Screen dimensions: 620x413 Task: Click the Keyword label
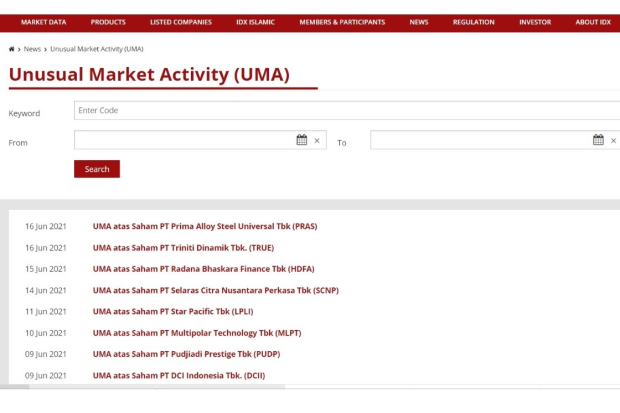tap(24, 114)
